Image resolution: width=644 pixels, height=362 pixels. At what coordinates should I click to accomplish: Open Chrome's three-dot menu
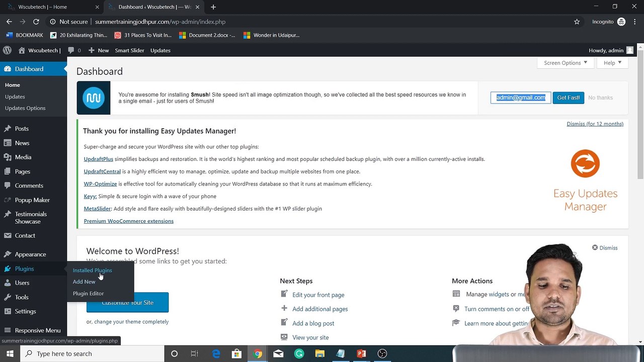635,22
